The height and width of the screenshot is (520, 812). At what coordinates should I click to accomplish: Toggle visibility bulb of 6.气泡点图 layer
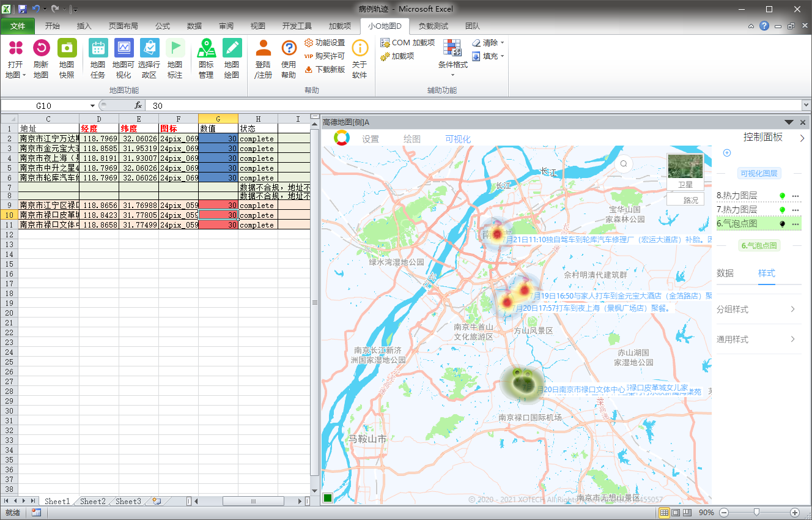(782, 225)
